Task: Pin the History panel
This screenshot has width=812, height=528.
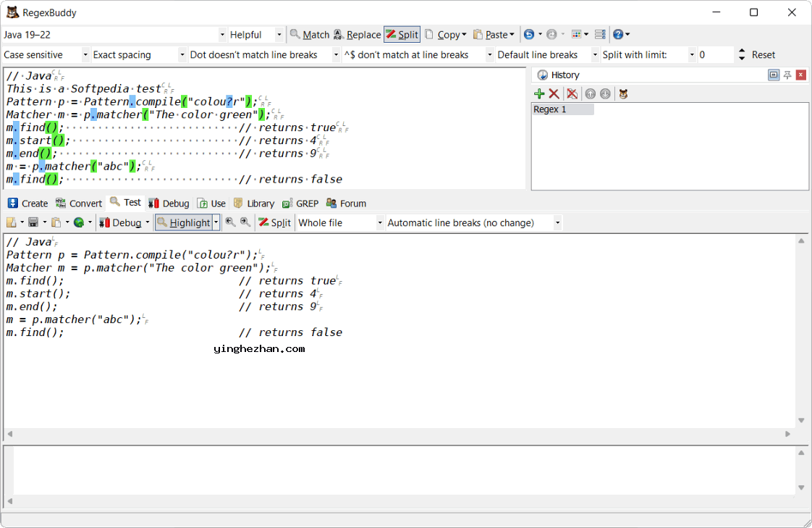Action: coord(787,75)
